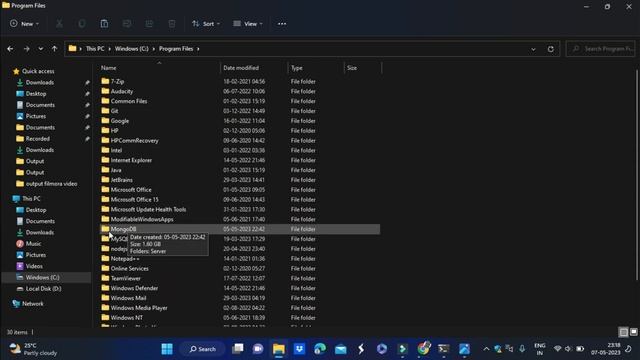Open taskbar Search box
Viewport: 640px width, 360px height.
pos(203,349)
